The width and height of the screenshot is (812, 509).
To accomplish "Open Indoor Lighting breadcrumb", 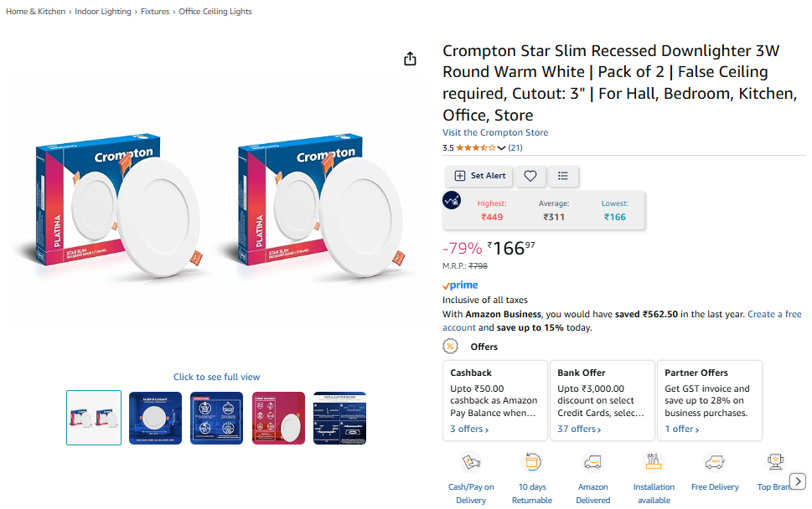I will (x=103, y=12).
